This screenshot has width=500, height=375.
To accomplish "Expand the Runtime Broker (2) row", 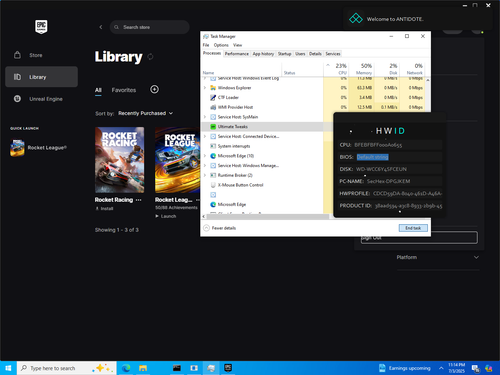I will pos(205,175).
